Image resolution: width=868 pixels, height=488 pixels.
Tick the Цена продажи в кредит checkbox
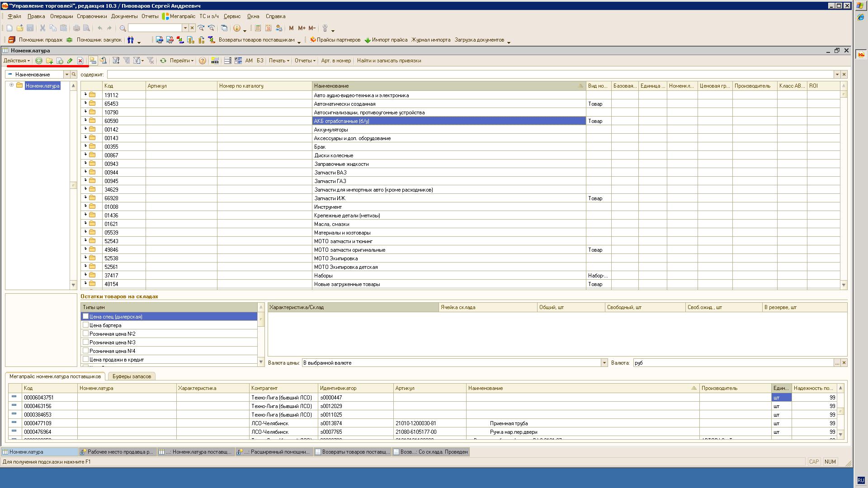[85, 359]
